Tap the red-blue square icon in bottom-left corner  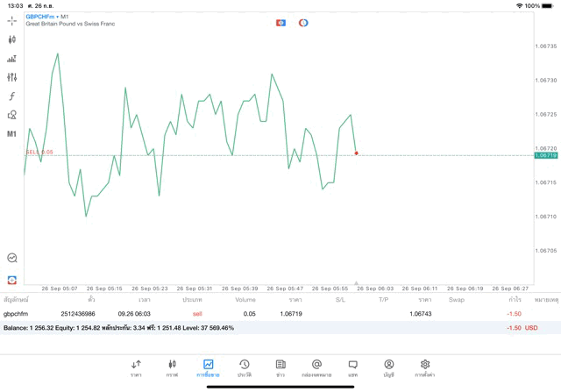click(x=11, y=280)
